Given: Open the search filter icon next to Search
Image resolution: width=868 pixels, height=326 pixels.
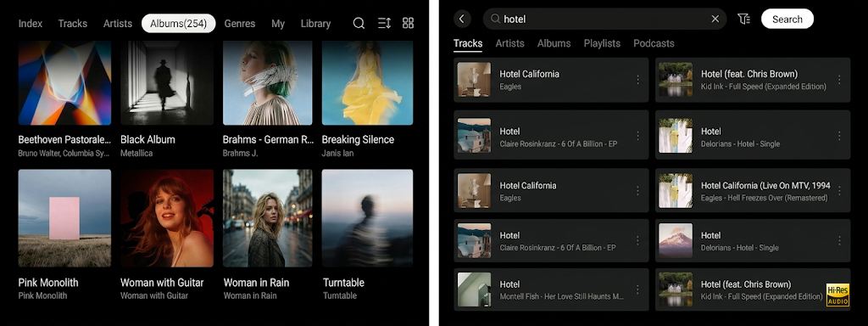Looking at the screenshot, I should tap(744, 19).
